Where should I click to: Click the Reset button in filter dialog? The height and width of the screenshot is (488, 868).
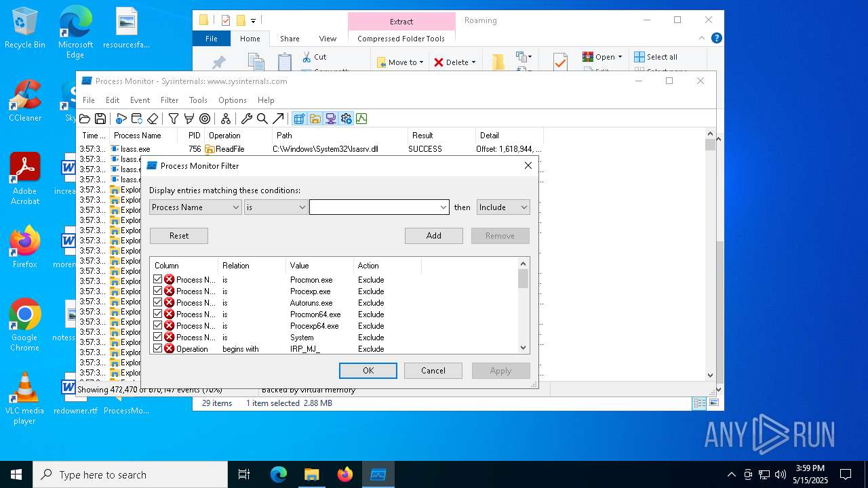179,236
